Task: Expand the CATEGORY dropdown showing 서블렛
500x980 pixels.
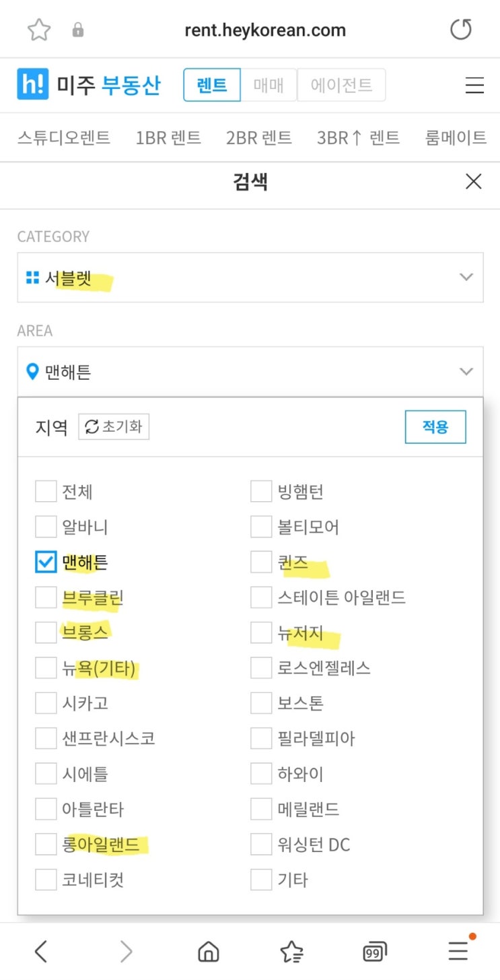Action: pos(250,277)
